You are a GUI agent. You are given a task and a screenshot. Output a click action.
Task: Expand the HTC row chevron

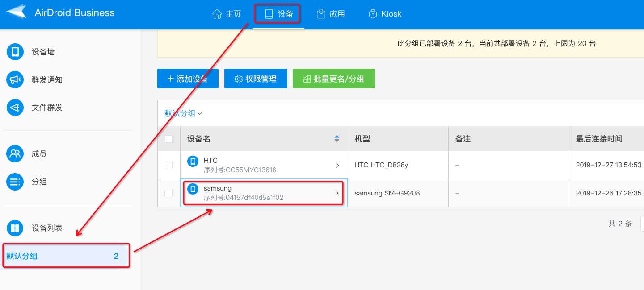337,165
